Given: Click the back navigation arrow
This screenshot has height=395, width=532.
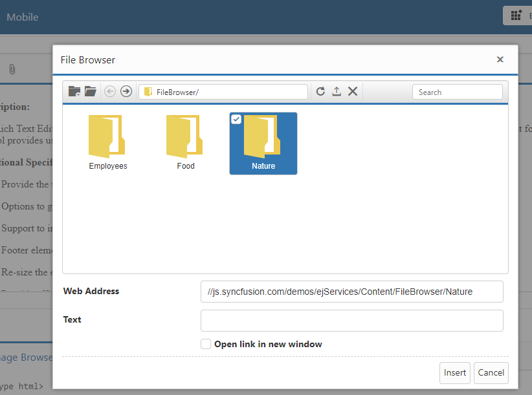Looking at the screenshot, I should [110, 91].
